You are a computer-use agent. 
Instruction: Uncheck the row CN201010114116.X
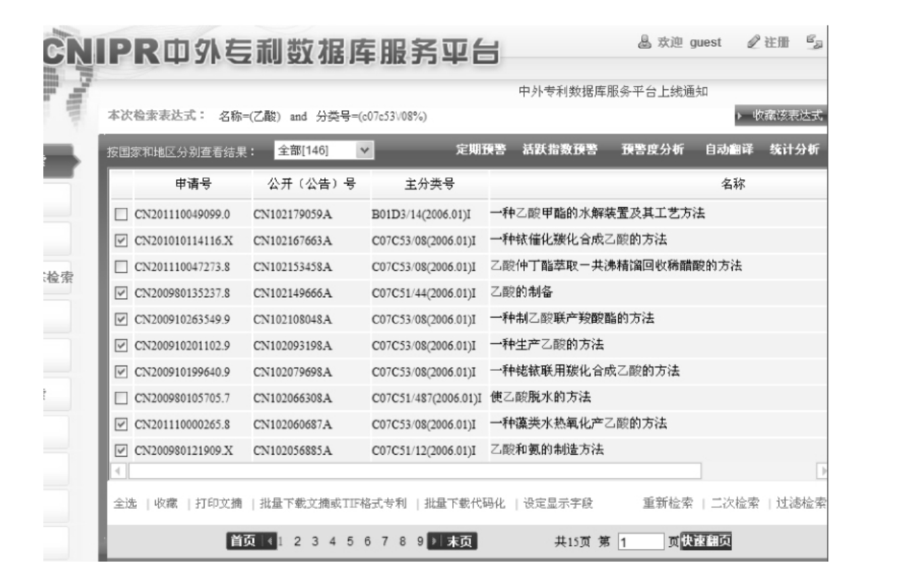coord(121,241)
